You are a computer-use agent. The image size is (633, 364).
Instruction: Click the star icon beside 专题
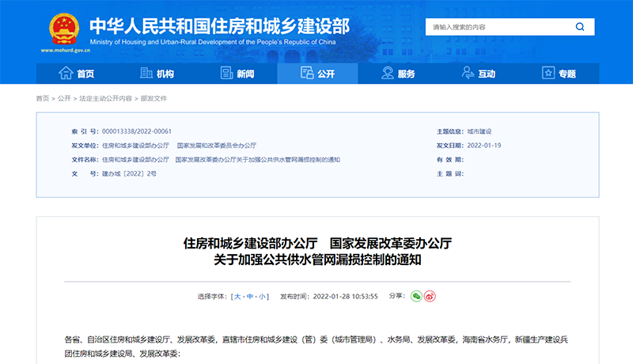[x=548, y=74]
